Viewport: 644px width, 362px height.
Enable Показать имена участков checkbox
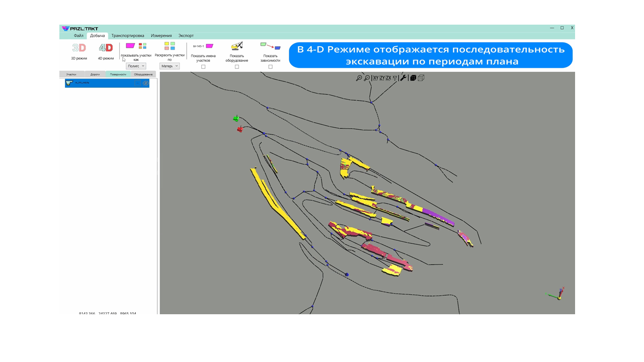click(x=203, y=67)
